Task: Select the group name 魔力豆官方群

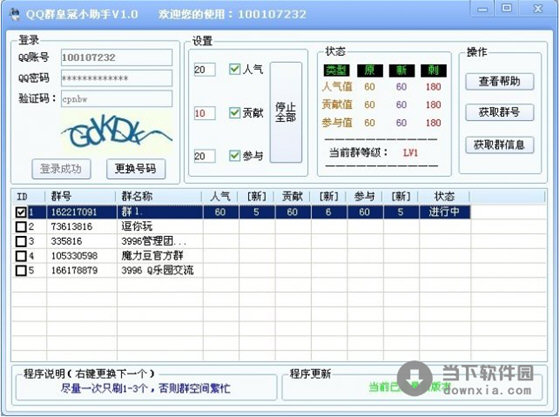Action: (152, 256)
